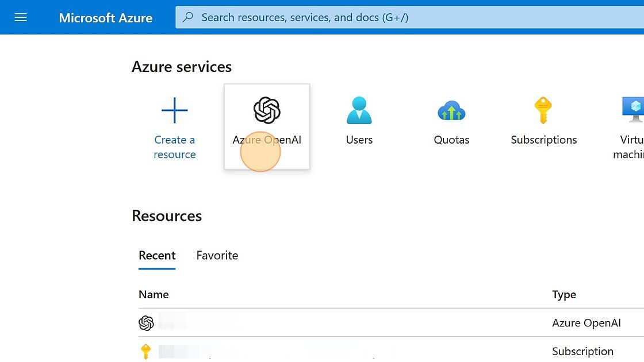The width and height of the screenshot is (644, 362).
Task: Click the OpenAI icon in the resources list
Action: tap(146, 323)
